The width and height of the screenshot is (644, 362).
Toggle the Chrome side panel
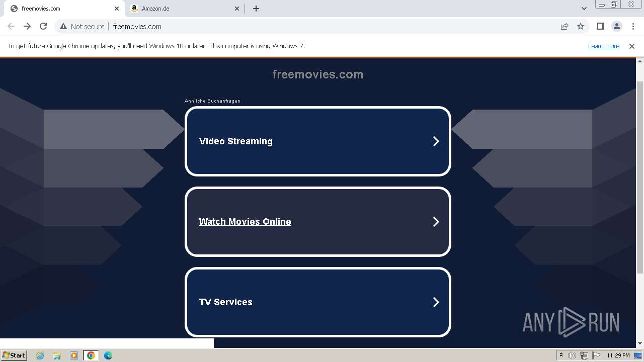600,27
